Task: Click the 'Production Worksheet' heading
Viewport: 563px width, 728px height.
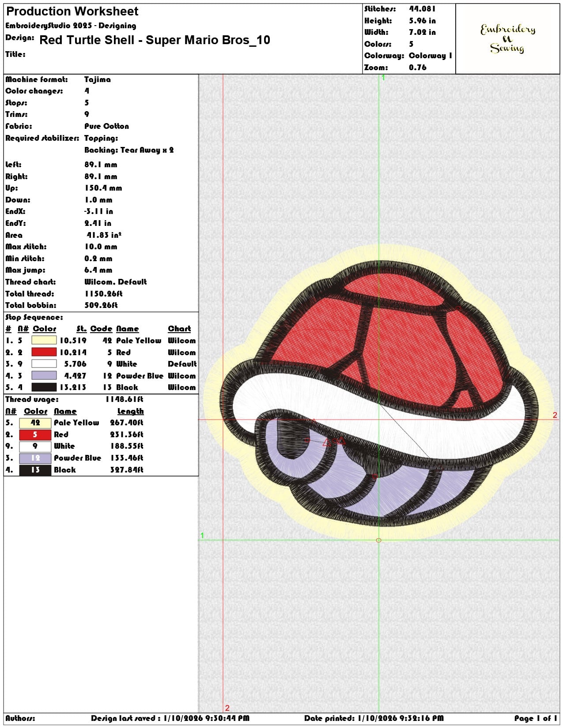Action: 72,11
